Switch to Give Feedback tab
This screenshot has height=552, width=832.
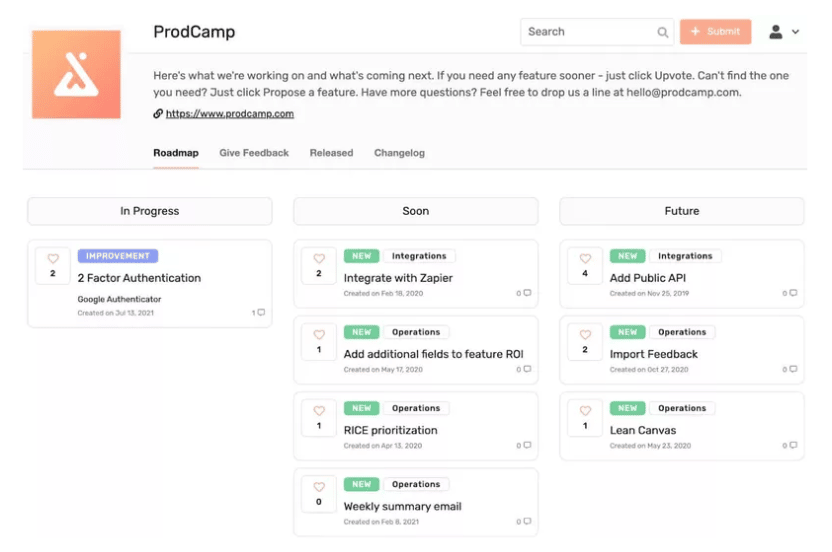(x=254, y=153)
